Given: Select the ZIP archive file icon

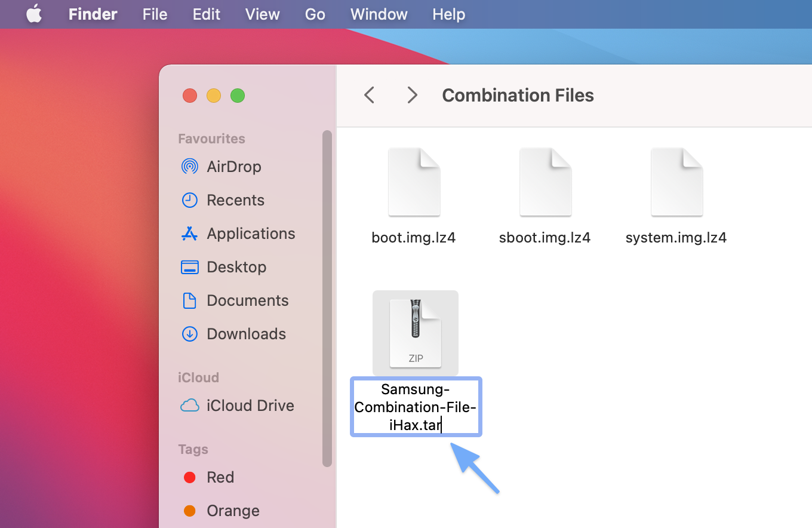Looking at the screenshot, I should [415, 333].
